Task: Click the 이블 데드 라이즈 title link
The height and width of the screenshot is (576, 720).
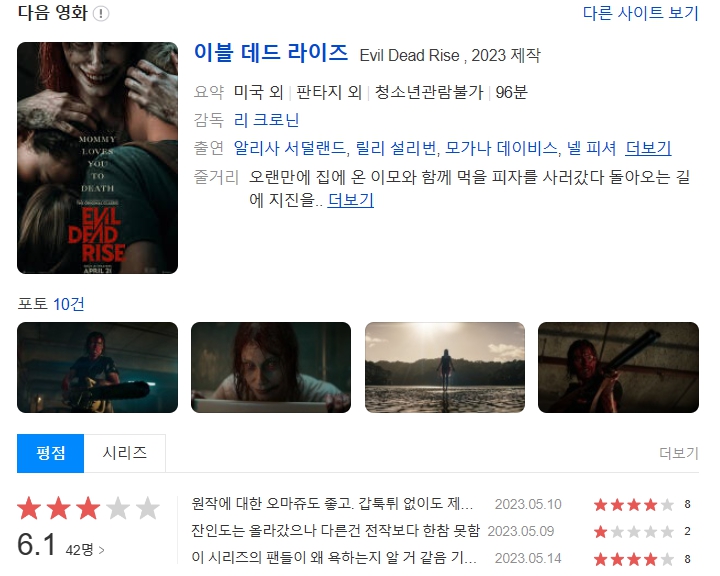Action: (x=271, y=52)
